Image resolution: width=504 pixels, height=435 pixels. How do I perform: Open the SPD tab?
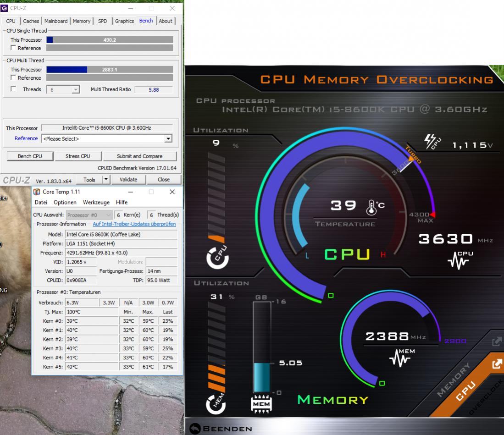click(x=103, y=21)
